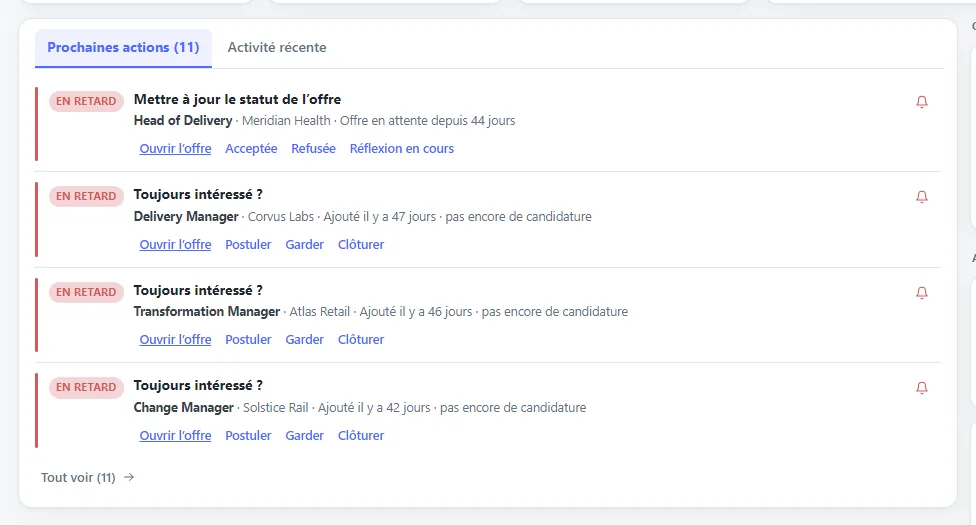Click Ajouté il y a 42 jours text
Screen dimensions: 976x525
pyautogui.click(x=374, y=408)
